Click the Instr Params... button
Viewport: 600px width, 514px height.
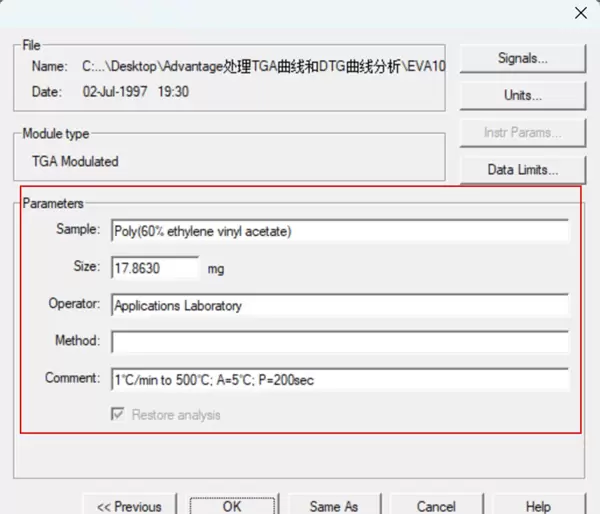point(522,133)
